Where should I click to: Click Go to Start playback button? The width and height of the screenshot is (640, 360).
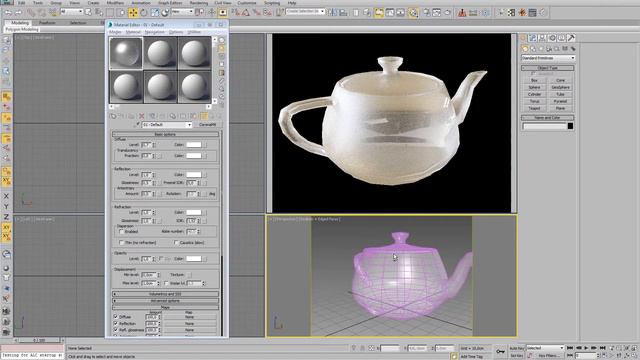tap(570, 348)
